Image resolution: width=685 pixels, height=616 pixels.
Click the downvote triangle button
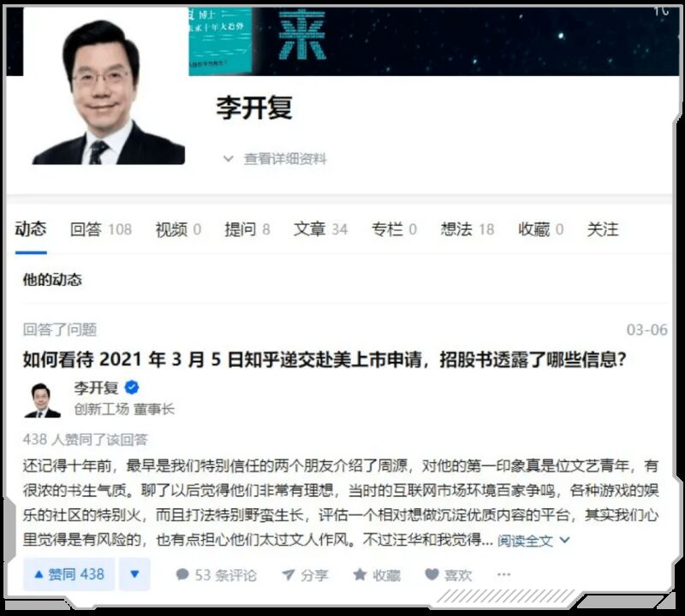[134, 574]
